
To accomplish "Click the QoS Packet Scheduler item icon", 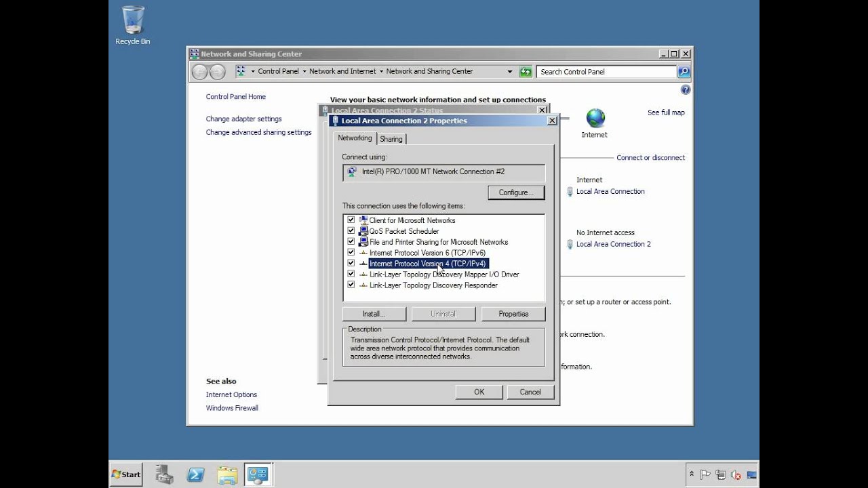I will pos(363,231).
